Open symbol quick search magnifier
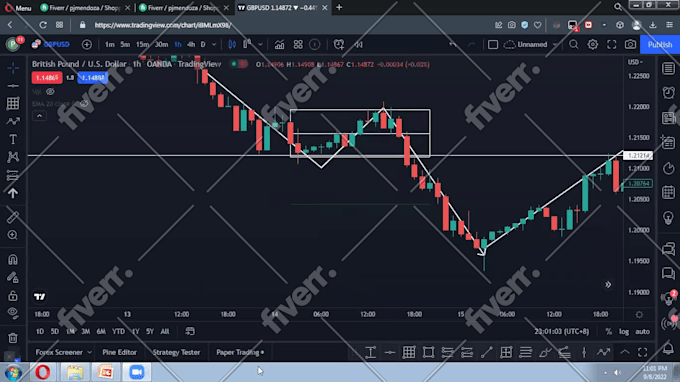 [573, 44]
